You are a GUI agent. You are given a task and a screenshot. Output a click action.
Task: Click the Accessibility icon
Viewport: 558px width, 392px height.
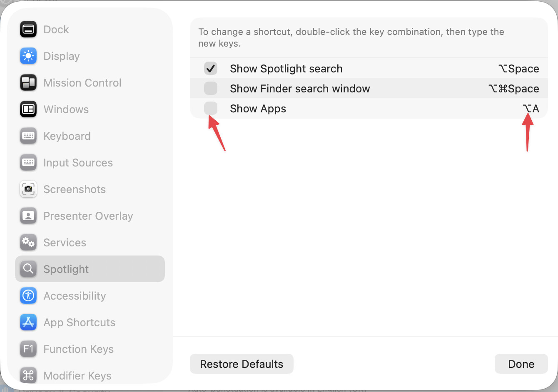28,296
